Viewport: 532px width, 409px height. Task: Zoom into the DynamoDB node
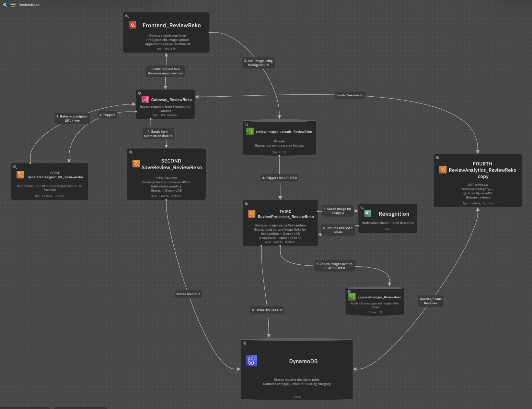tap(245, 343)
